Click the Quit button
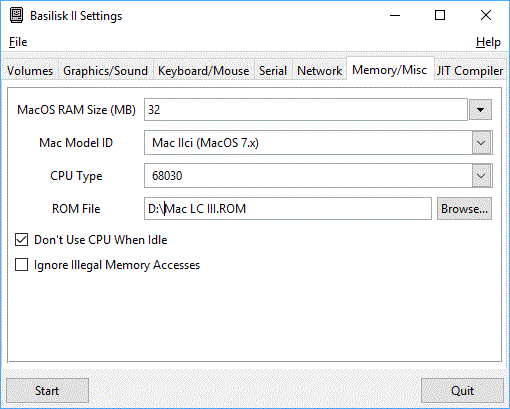 (462, 391)
